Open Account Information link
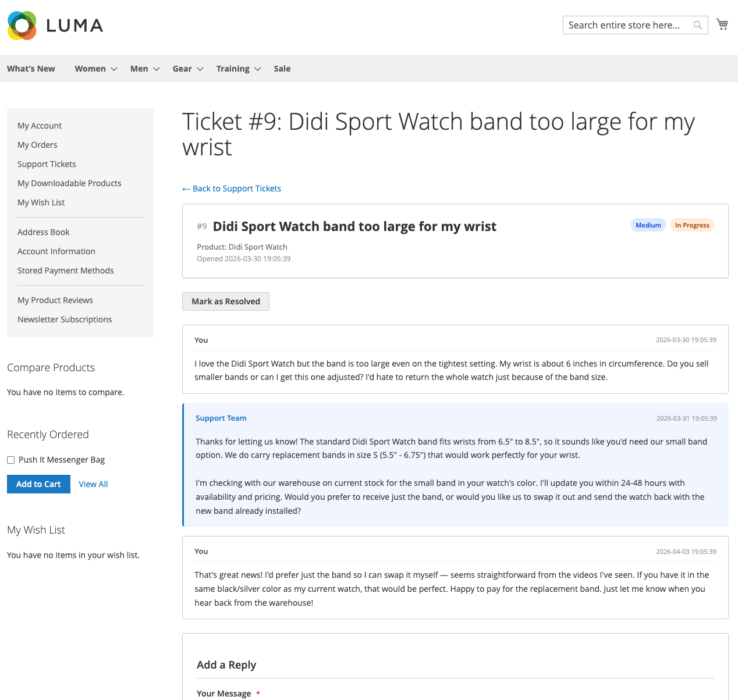This screenshot has height=700, width=738. click(56, 251)
